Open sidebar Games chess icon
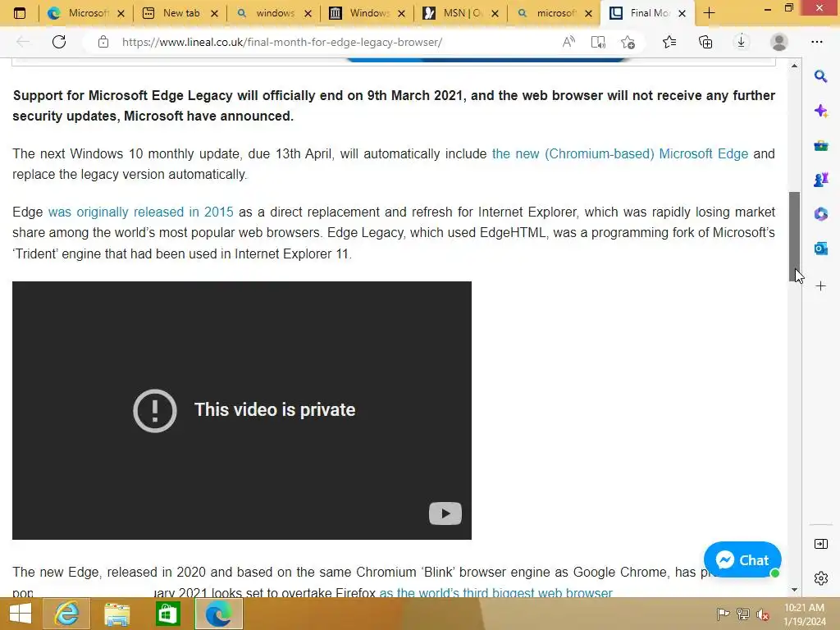Viewport: 840px width, 630px height. [820, 180]
